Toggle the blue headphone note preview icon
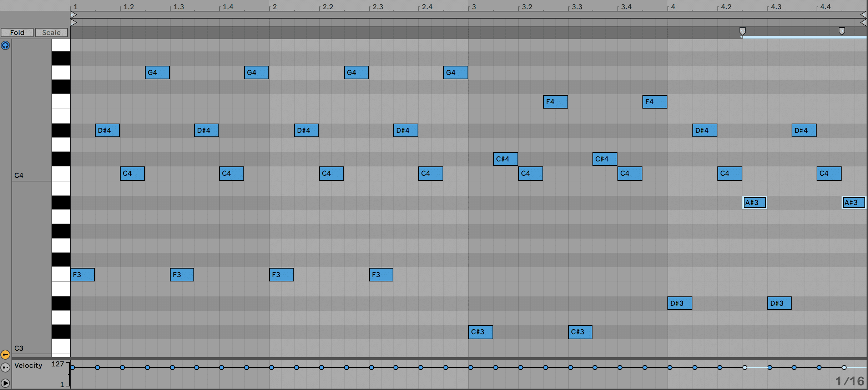868x390 pixels. tap(5, 46)
